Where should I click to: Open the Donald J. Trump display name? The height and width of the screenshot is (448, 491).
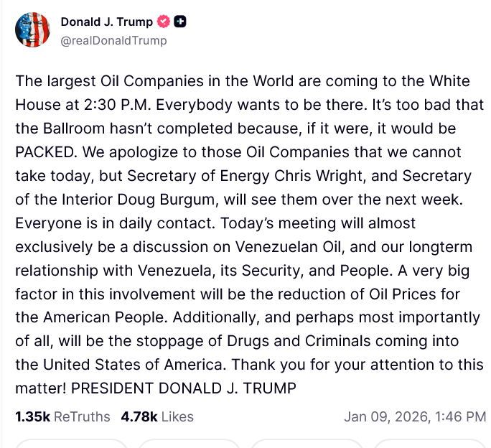(x=106, y=22)
